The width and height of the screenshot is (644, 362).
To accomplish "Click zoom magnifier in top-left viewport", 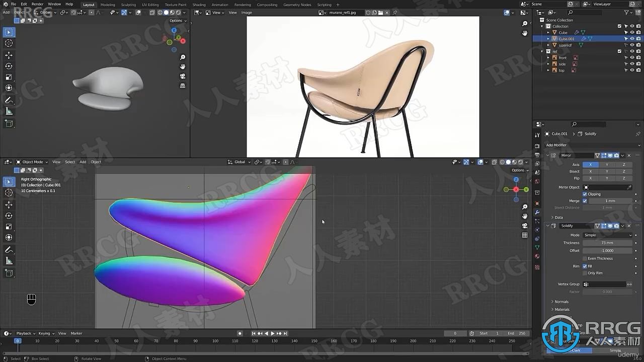I will pyautogui.click(x=183, y=57).
